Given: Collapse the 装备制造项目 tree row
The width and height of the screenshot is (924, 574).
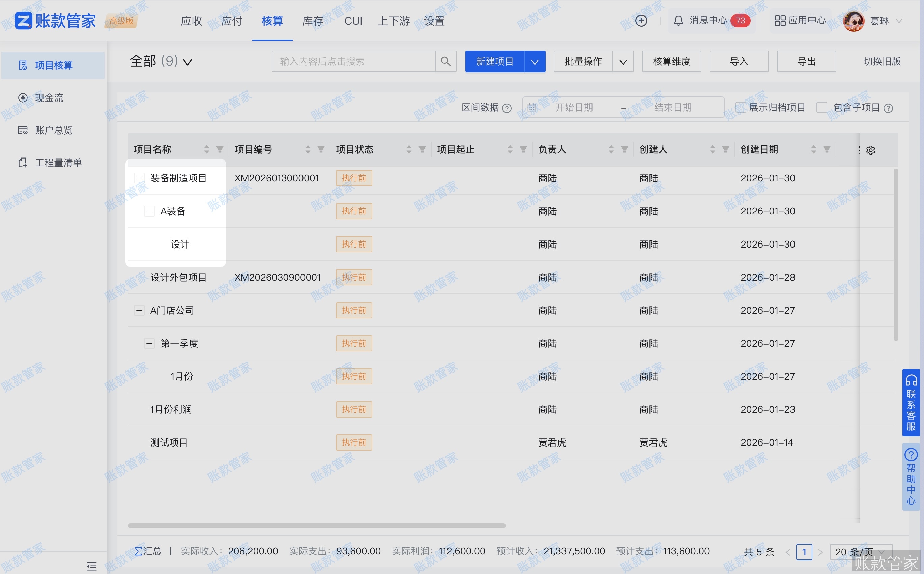Looking at the screenshot, I should (x=139, y=178).
